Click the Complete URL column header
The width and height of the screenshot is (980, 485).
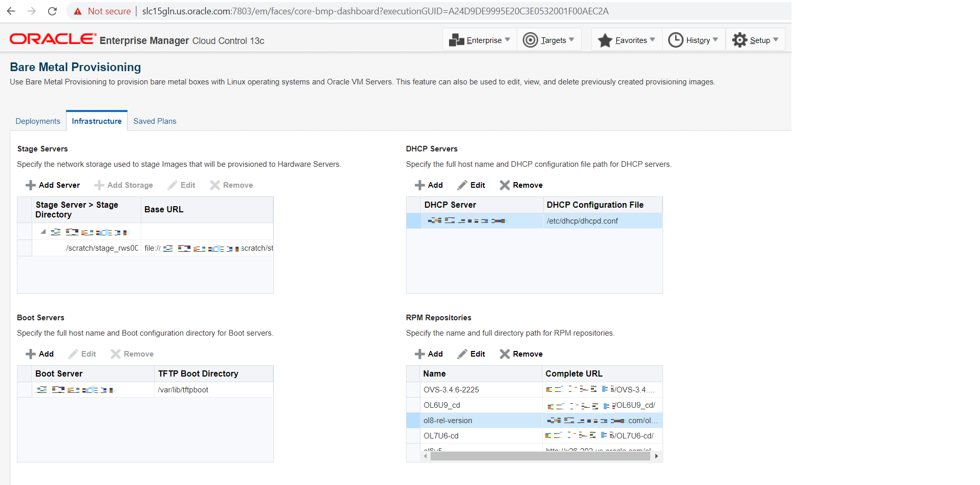click(x=602, y=373)
